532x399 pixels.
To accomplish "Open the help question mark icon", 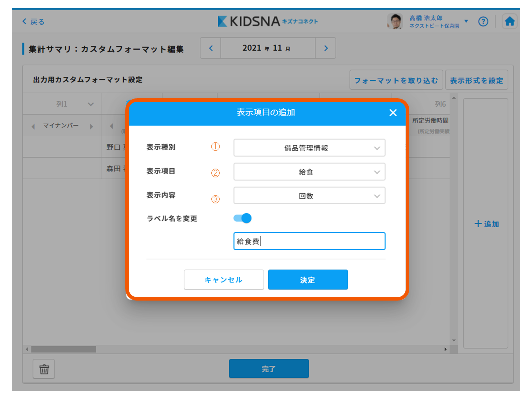I will click(x=483, y=22).
